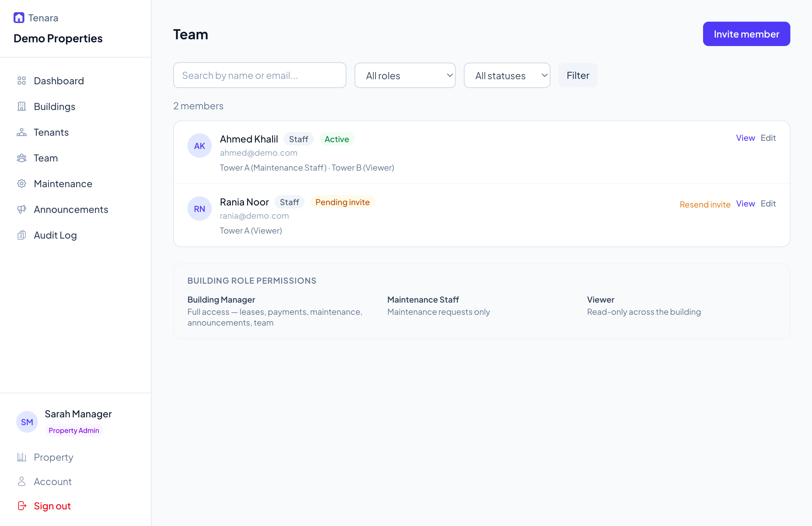Open role options from All roles chevron
Screen dimensions: 812x526
pos(450,75)
